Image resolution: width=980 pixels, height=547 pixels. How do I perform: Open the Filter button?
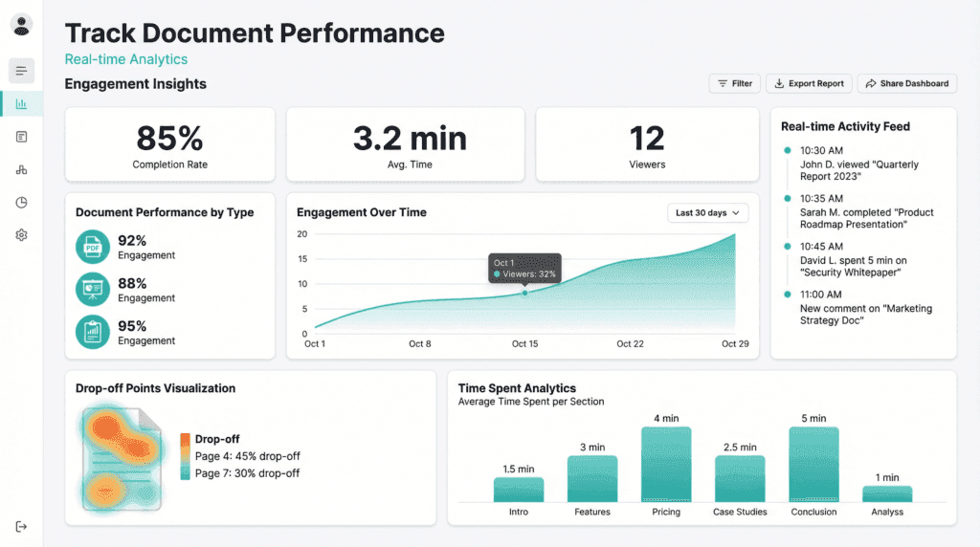pos(734,83)
